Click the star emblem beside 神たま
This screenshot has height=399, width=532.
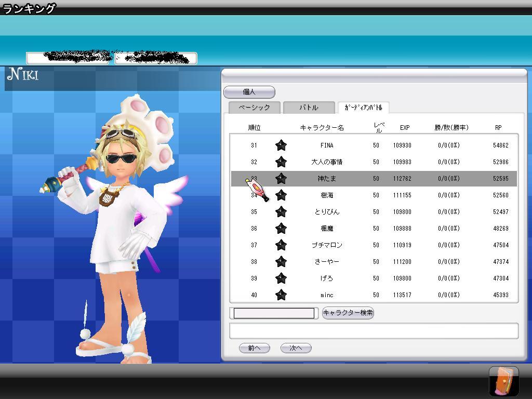point(281,179)
